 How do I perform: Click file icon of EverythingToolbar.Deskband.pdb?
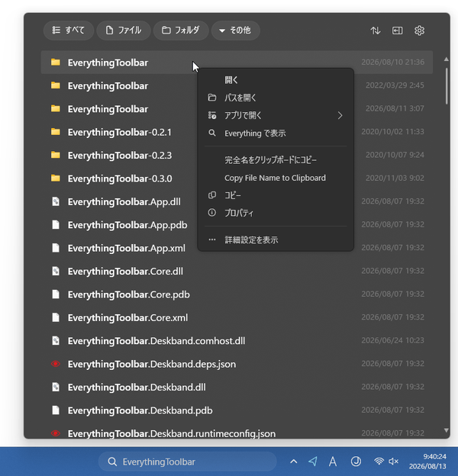click(x=56, y=410)
